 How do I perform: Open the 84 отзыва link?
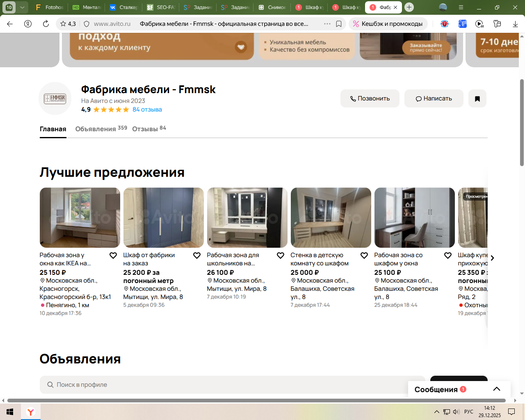click(x=147, y=110)
